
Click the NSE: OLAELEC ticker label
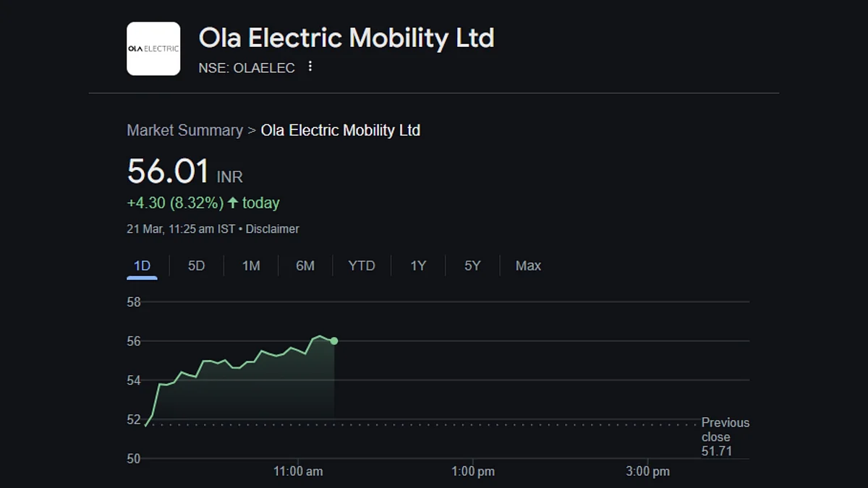[x=247, y=68]
